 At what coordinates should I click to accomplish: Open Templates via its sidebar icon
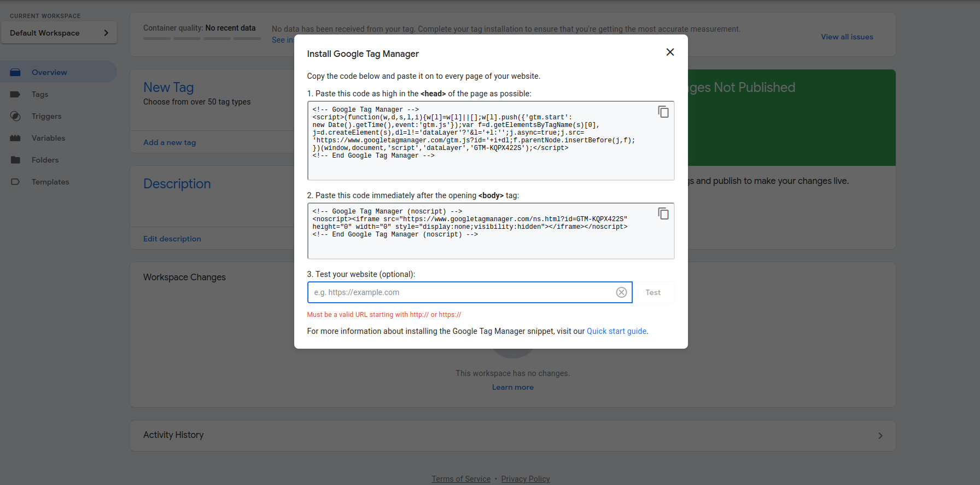tap(15, 182)
